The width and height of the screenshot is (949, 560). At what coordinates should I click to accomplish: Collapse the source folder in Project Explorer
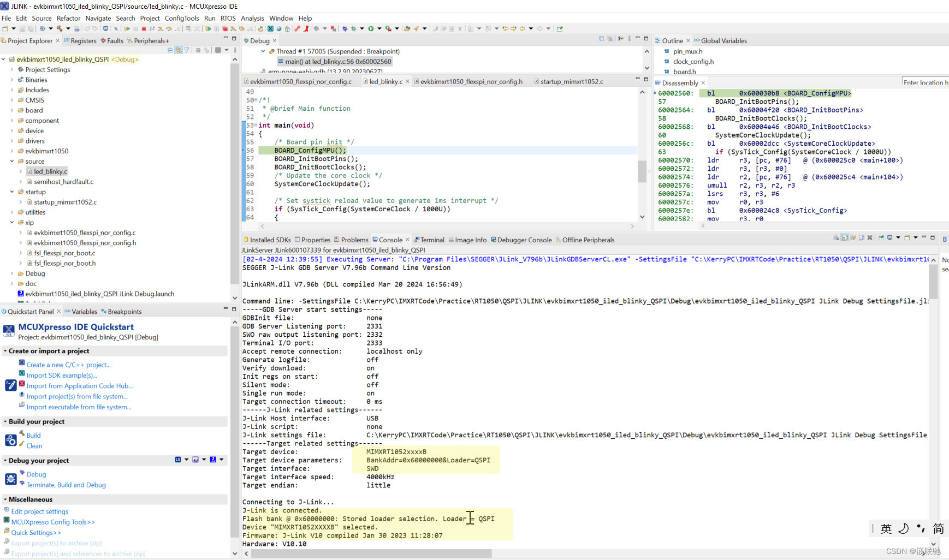[12, 162]
